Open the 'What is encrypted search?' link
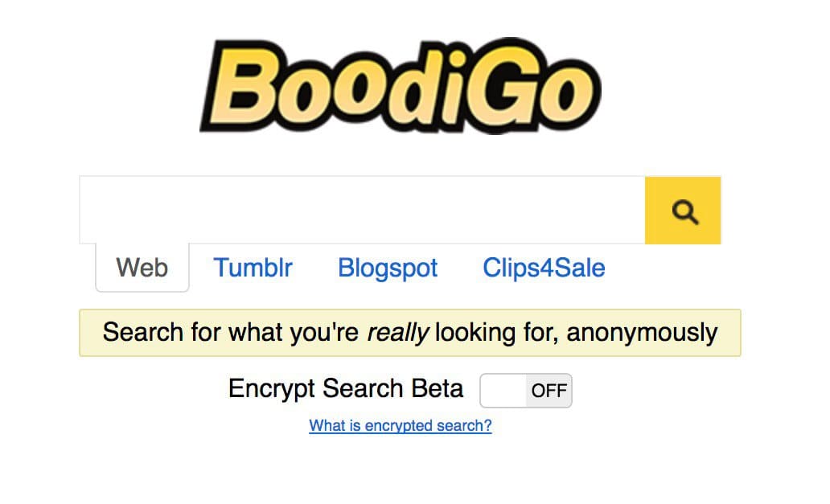The height and width of the screenshot is (504, 830). point(400,426)
